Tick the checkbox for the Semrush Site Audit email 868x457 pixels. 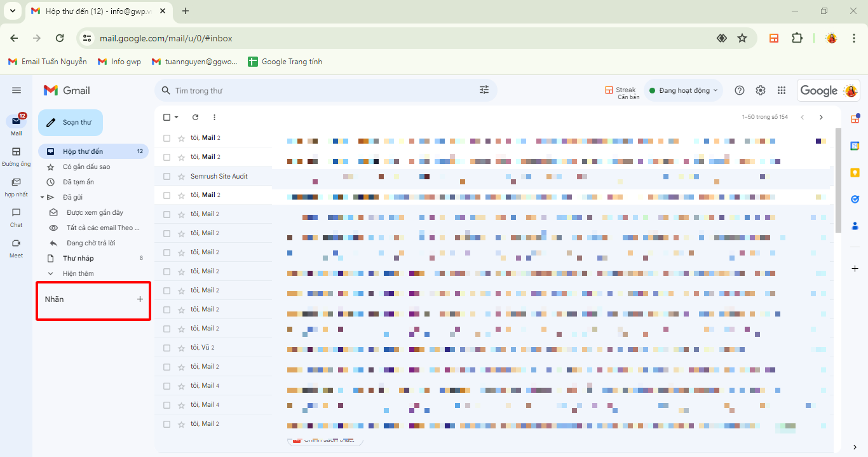tap(166, 176)
